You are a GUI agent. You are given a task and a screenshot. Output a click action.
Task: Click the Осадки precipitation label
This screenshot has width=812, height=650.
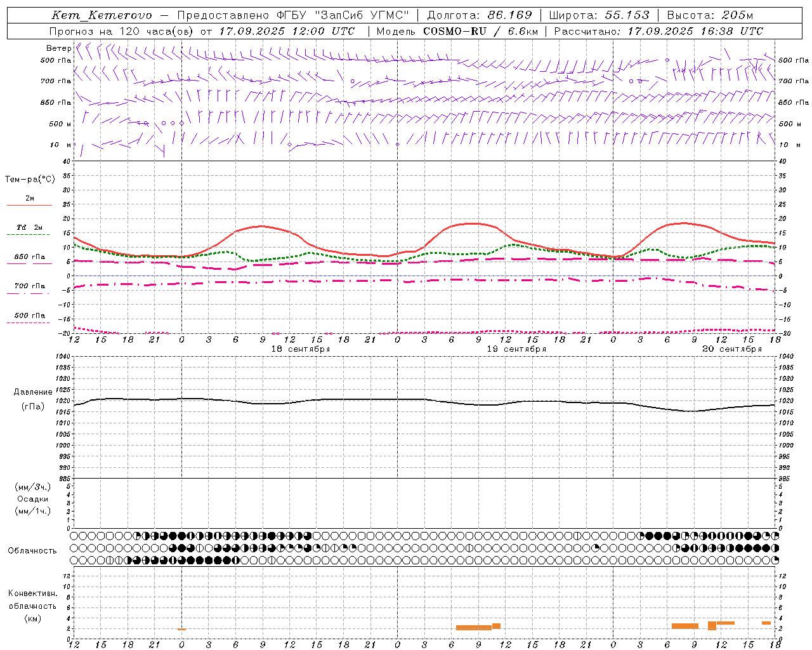pyautogui.click(x=33, y=499)
